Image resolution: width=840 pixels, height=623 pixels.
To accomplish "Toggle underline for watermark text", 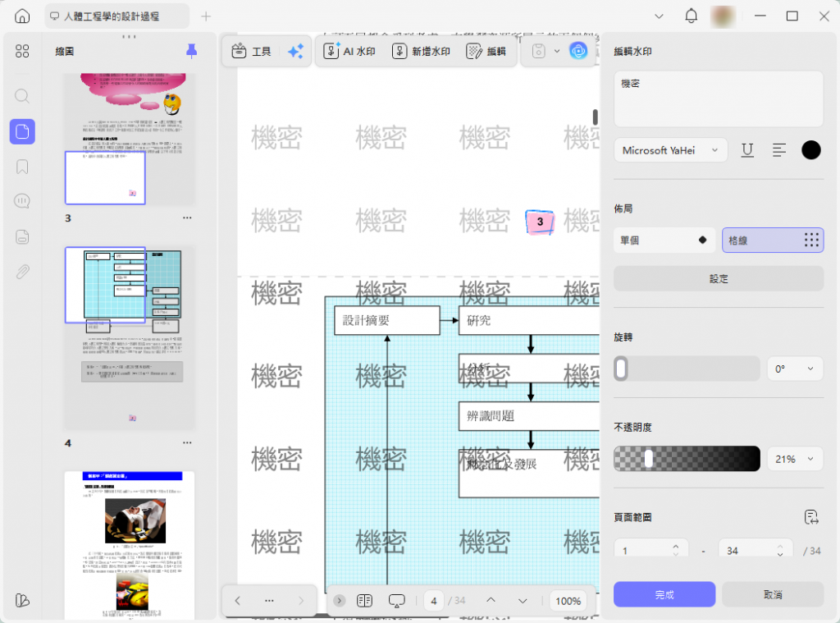I will coord(747,150).
